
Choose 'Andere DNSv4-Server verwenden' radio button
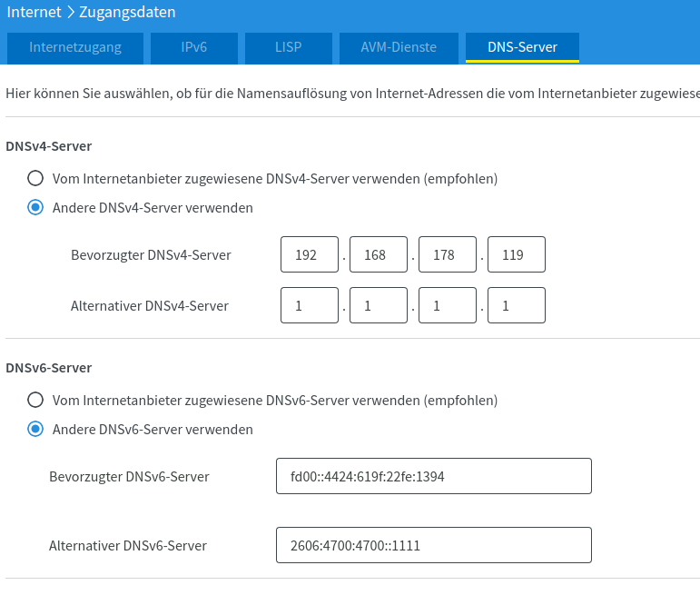[35, 208]
